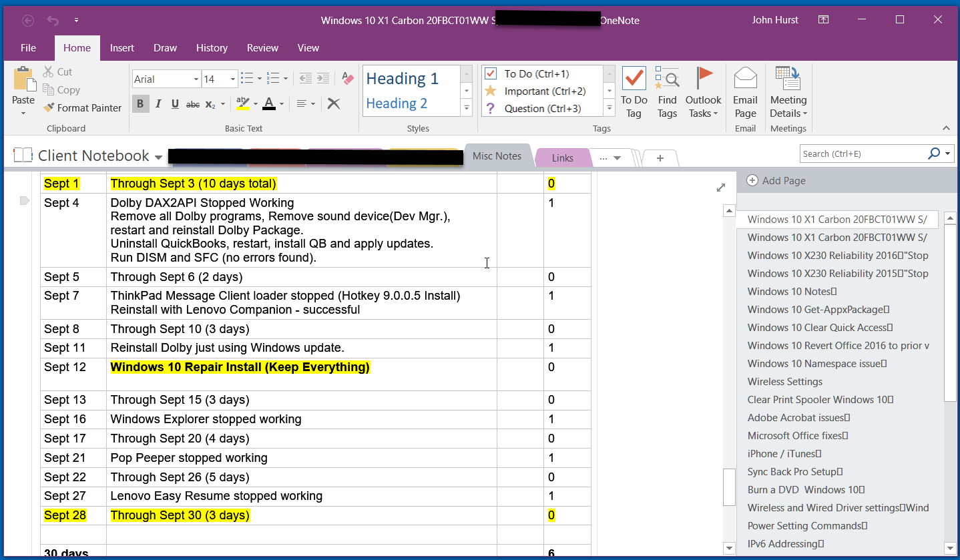Click the Back arrow in title bar
The image size is (960, 560).
28,20
